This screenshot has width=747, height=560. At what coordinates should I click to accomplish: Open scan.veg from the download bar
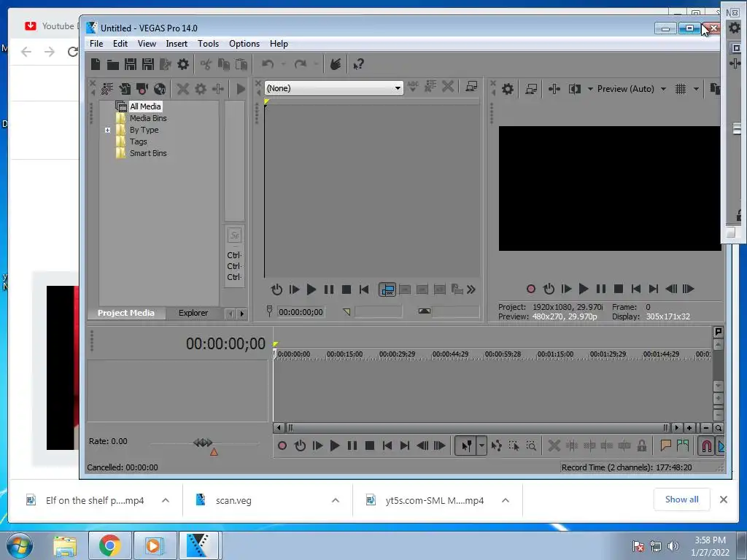coord(233,500)
